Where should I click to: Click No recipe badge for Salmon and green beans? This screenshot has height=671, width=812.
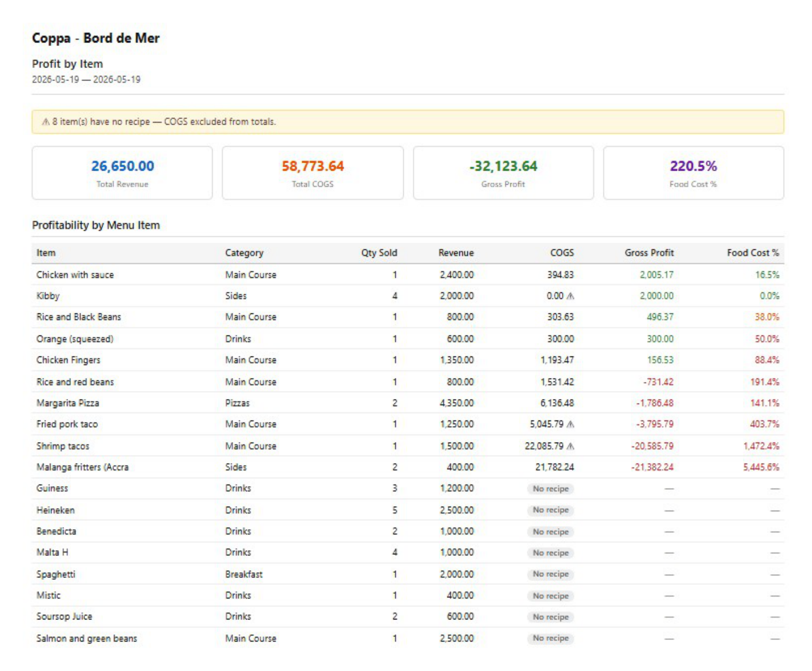(x=551, y=638)
